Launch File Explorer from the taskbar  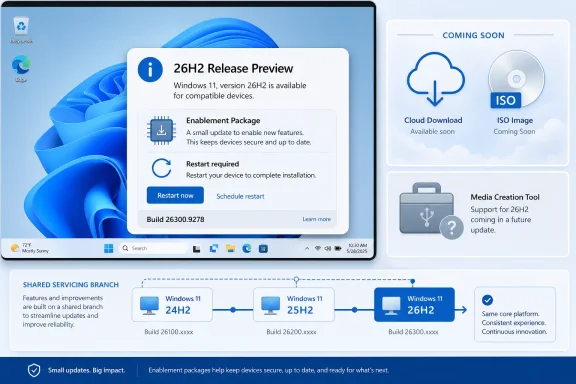(x=230, y=249)
